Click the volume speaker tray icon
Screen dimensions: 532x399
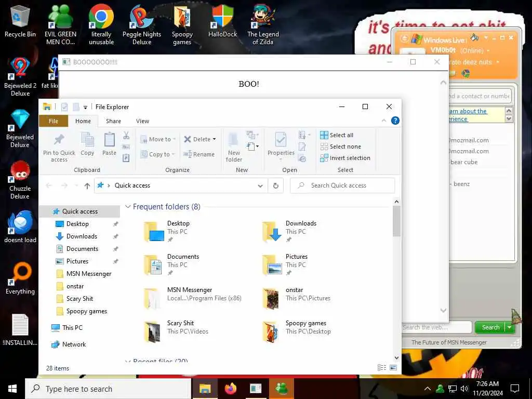tap(464, 389)
